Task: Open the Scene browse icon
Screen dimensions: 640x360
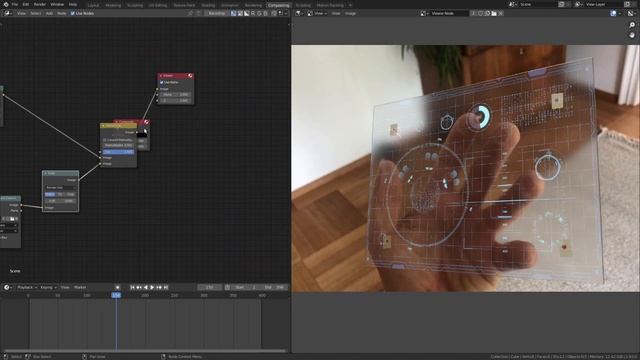Action: click(x=513, y=4)
